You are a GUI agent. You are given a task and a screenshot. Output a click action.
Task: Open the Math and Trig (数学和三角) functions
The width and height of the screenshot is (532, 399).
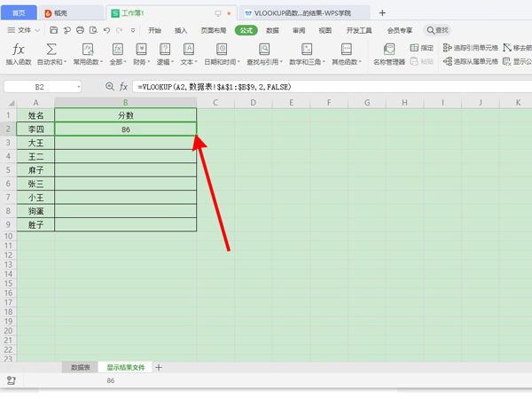tap(307, 53)
